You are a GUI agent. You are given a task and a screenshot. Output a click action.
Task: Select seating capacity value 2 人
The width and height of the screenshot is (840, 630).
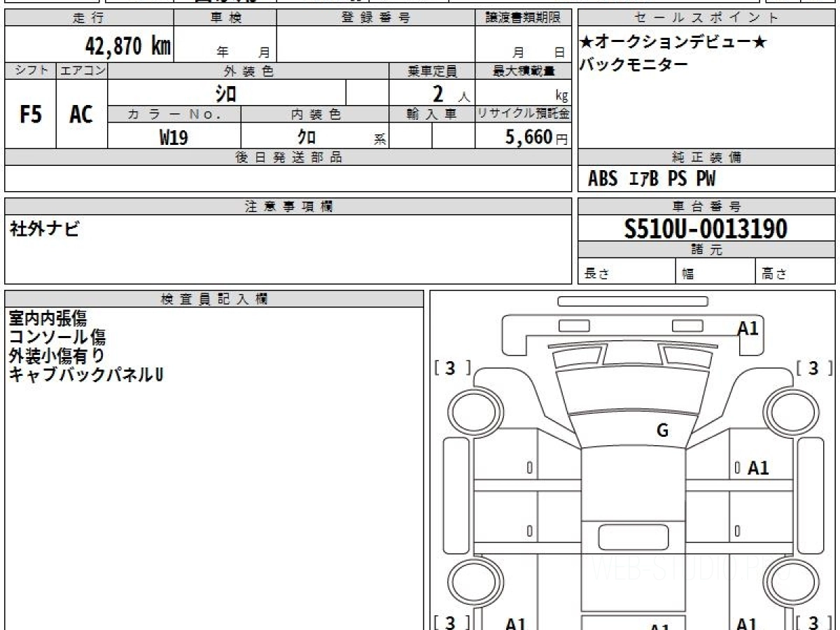pos(451,94)
